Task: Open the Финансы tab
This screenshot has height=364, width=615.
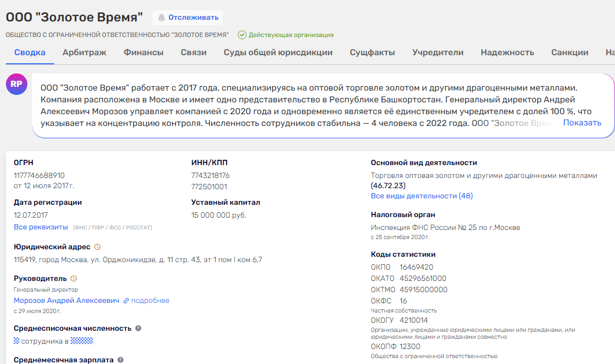Action: tap(143, 53)
